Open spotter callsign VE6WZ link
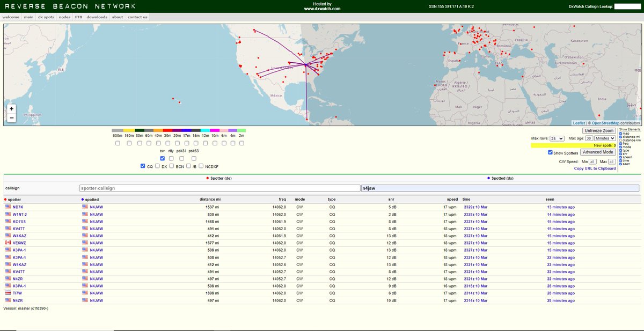The width and height of the screenshot is (644, 331). pos(19,243)
